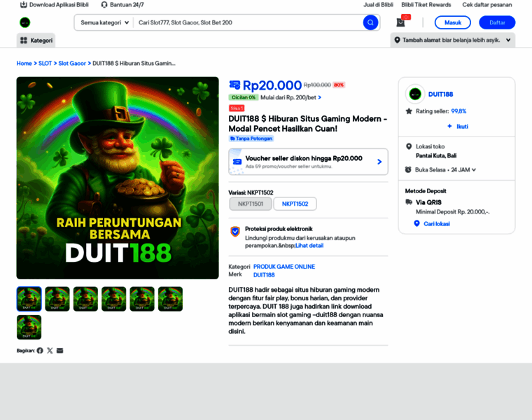This screenshot has height=420, width=532.
Task: Click the site logo in header
Action: [x=24, y=22]
